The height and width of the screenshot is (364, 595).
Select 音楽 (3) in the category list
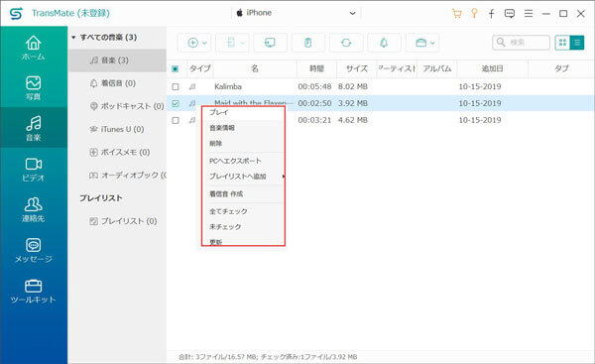coord(117,61)
